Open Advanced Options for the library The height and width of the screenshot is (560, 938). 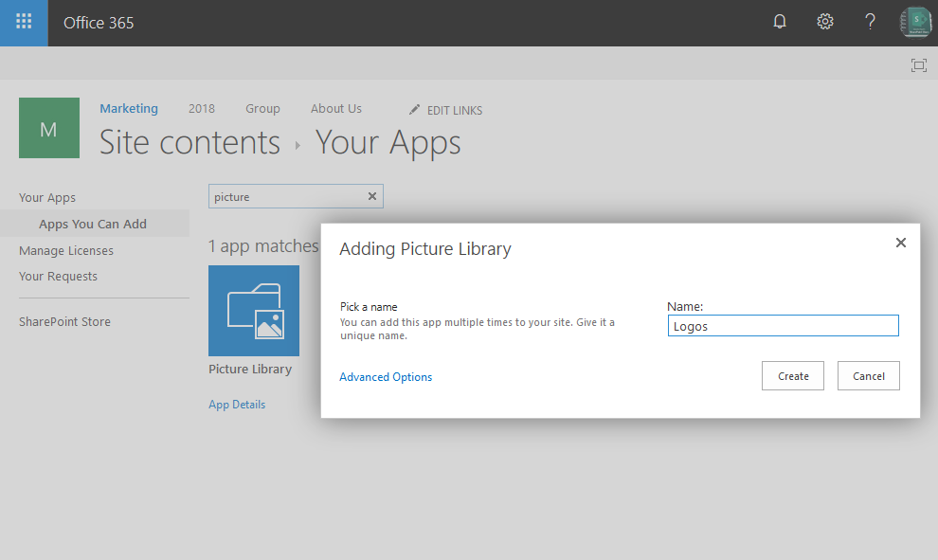coord(385,376)
